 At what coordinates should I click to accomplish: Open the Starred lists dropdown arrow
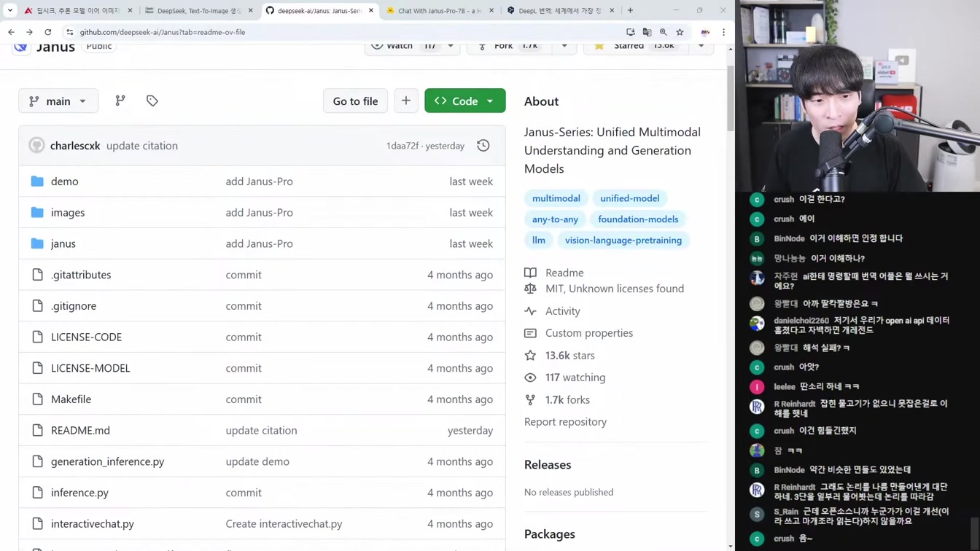[x=701, y=46]
